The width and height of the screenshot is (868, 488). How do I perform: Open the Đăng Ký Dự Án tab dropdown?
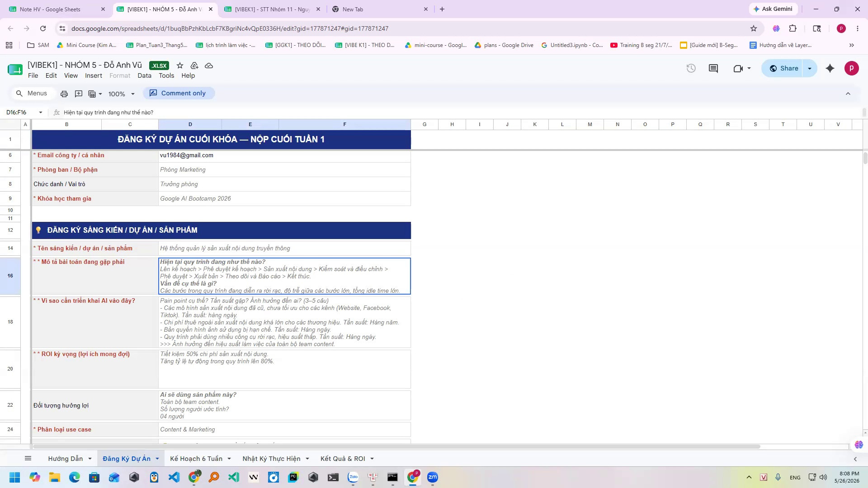click(x=157, y=459)
